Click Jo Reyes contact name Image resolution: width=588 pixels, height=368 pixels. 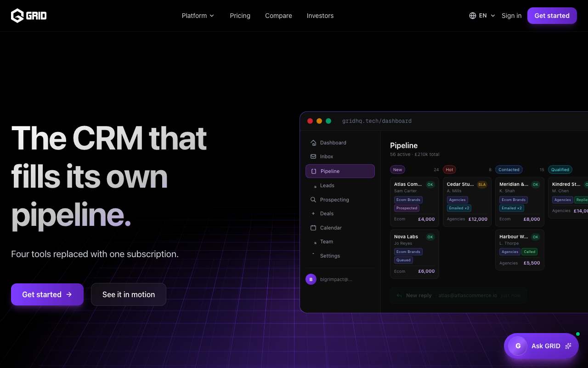pyautogui.click(x=403, y=243)
